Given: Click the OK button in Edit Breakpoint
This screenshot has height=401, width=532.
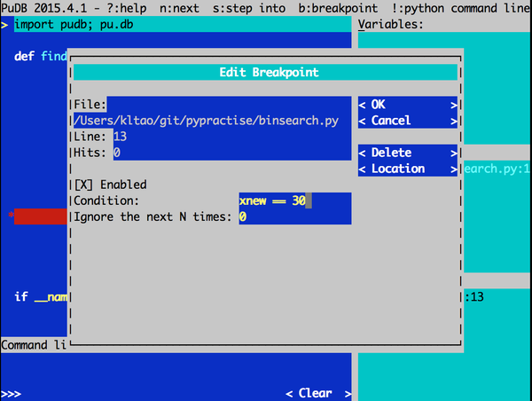Looking at the screenshot, I should [407, 105].
